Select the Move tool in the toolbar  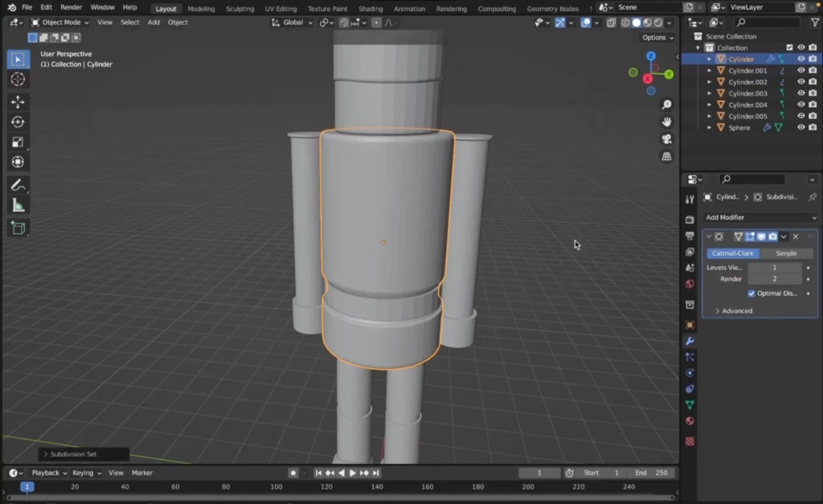[x=18, y=102]
